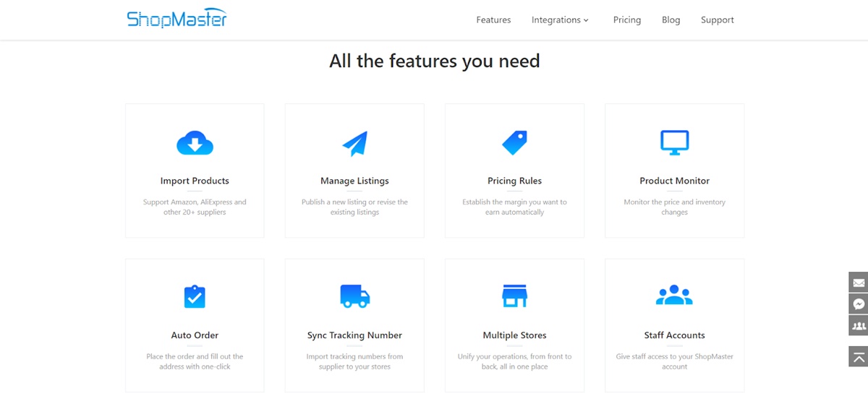Viewport: 868px width, 417px height.
Task: Open the community group side button
Action: click(858, 326)
